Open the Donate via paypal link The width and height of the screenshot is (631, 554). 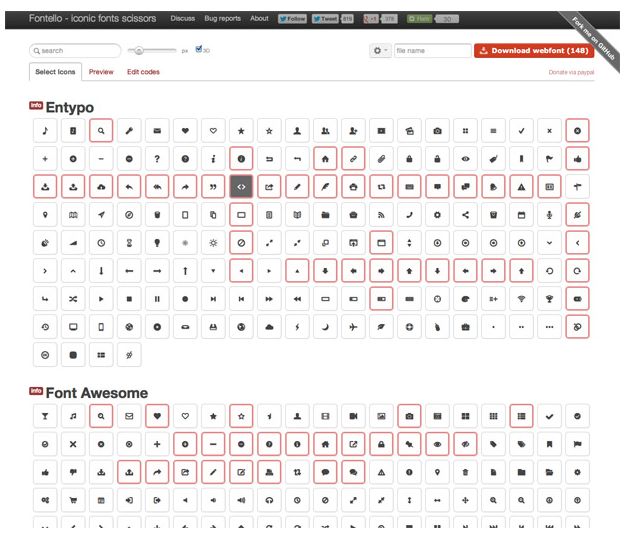click(x=571, y=72)
